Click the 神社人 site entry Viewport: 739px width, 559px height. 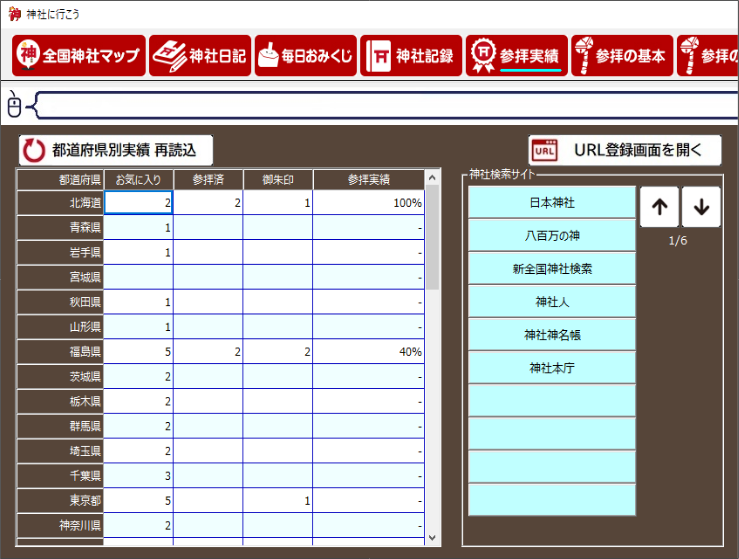pos(551,302)
